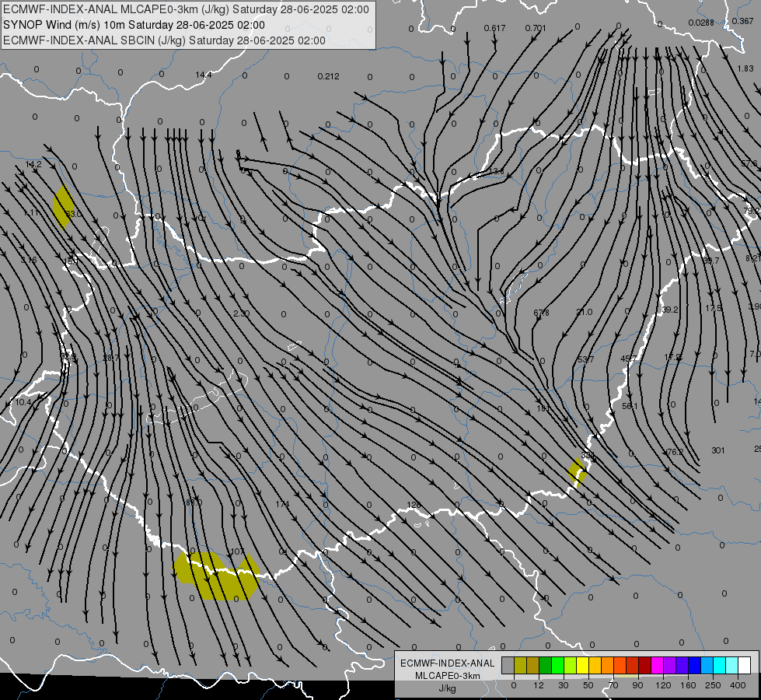The height and width of the screenshot is (700, 761).
Task: Click the legend tick label '160'
Action: tap(688, 685)
